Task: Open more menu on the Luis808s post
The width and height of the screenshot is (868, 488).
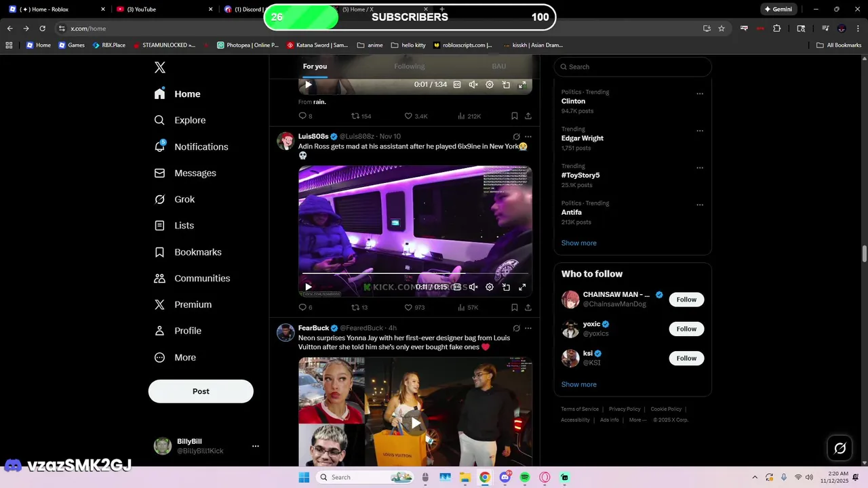Action: point(528,137)
